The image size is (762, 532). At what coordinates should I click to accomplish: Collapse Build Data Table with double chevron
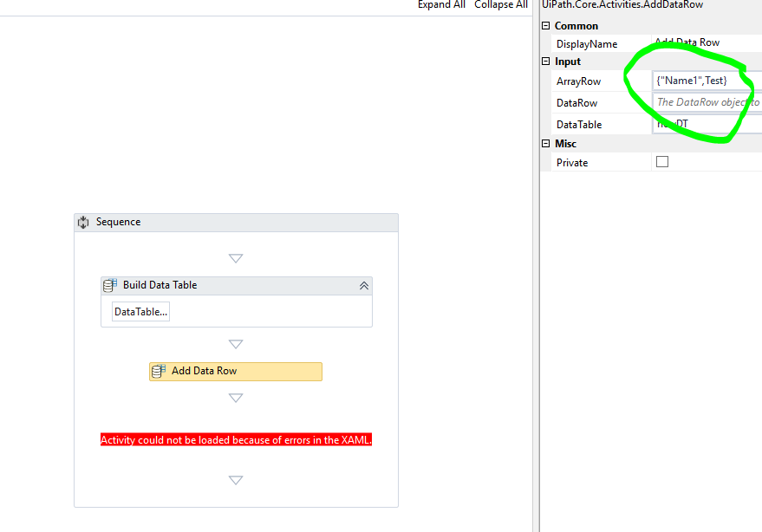pyautogui.click(x=364, y=285)
